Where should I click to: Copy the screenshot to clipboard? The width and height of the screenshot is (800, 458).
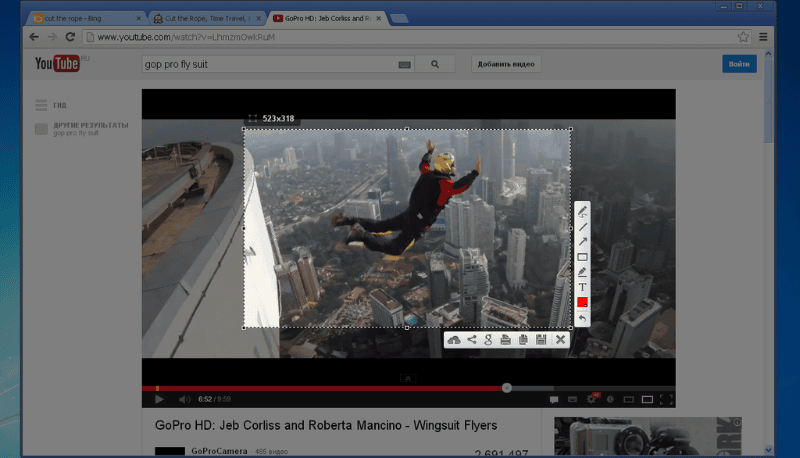click(x=522, y=340)
